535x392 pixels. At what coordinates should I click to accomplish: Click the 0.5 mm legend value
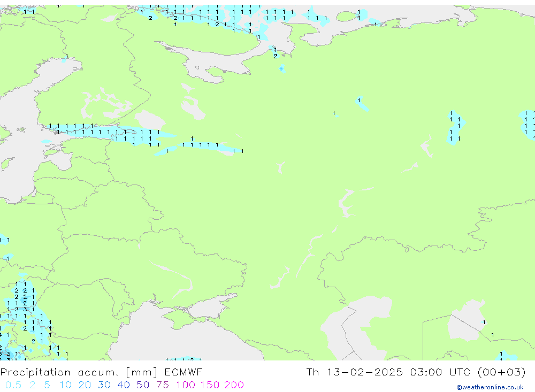13,385
